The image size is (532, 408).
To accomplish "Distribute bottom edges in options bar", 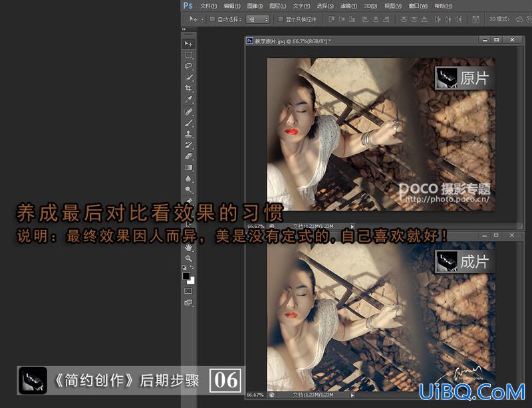I will click(424, 19).
